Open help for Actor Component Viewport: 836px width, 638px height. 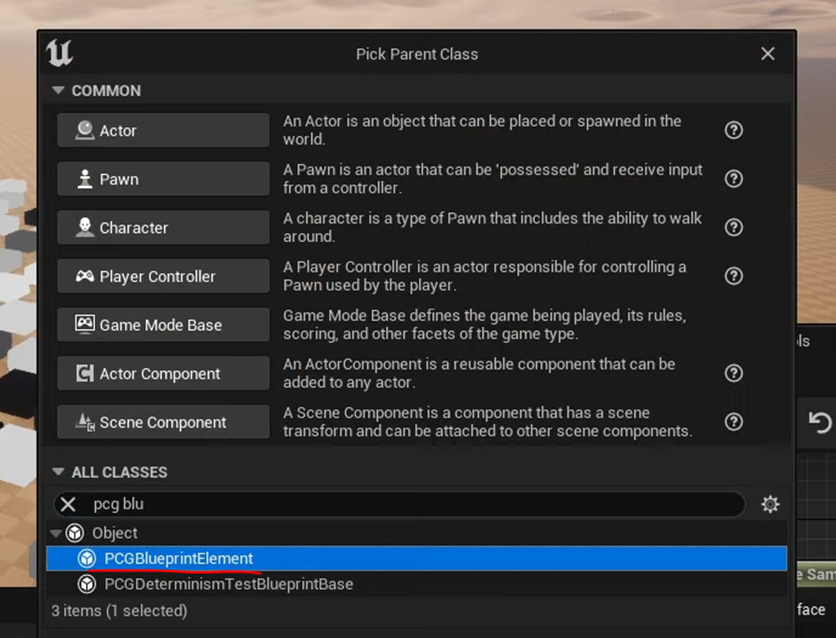[734, 373]
